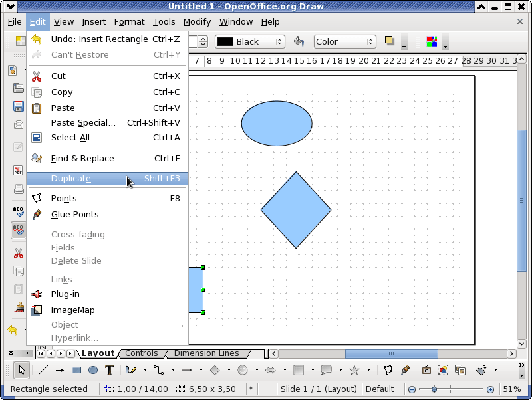The width and height of the screenshot is (532, 400).
Task: Switch to the Controls layer tab
Action: point(142,353)
